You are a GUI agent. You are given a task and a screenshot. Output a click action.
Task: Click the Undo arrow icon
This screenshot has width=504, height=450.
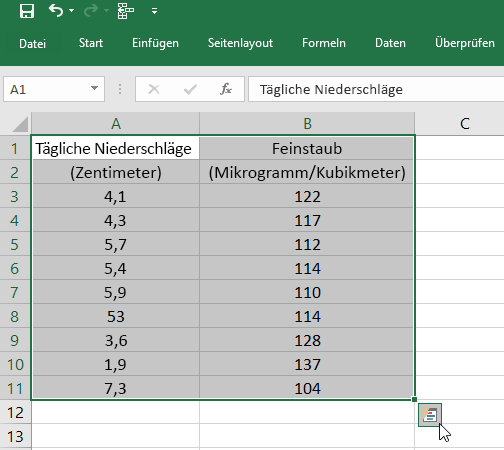(56, 11)
